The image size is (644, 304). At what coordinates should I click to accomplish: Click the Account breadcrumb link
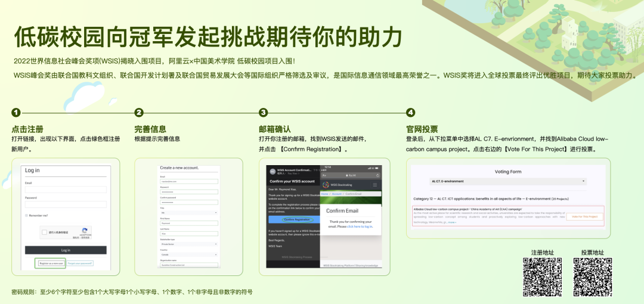(337, 194)
